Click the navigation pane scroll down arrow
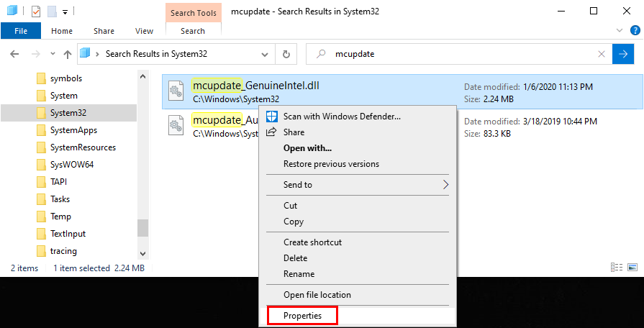Viewport: 644px width, 328px height. tap(142, 254)
